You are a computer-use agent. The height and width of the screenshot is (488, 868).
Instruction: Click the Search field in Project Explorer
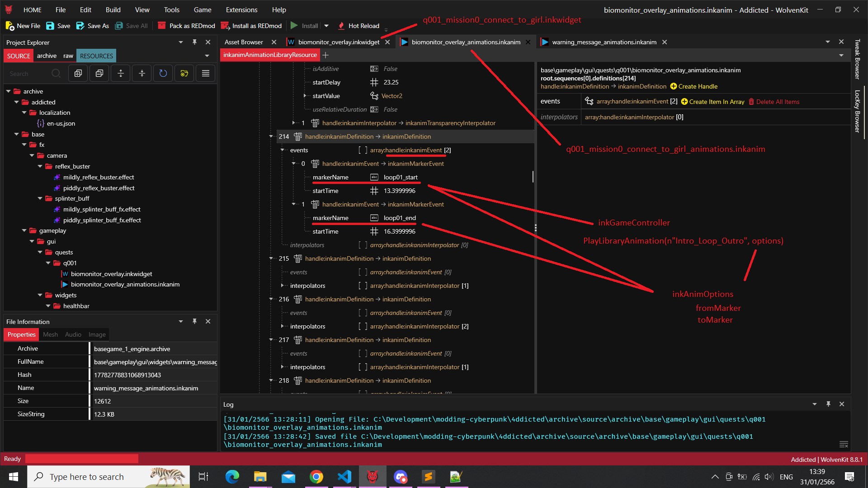(x=28, y=74)
